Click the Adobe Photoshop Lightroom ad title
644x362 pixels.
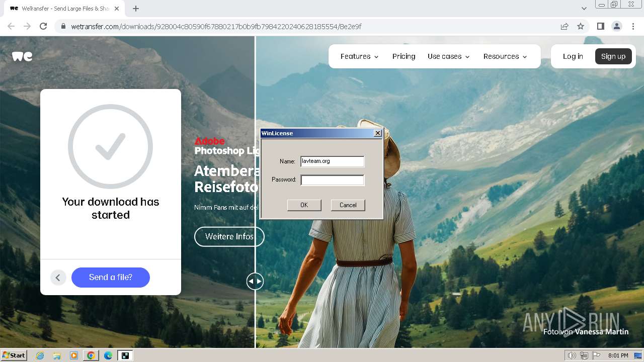coord(227,146)
